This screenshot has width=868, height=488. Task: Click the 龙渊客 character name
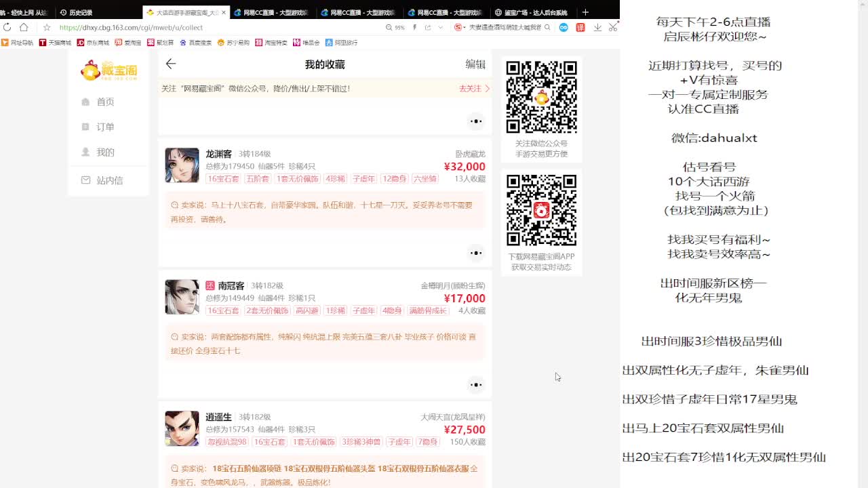(218, 154)
